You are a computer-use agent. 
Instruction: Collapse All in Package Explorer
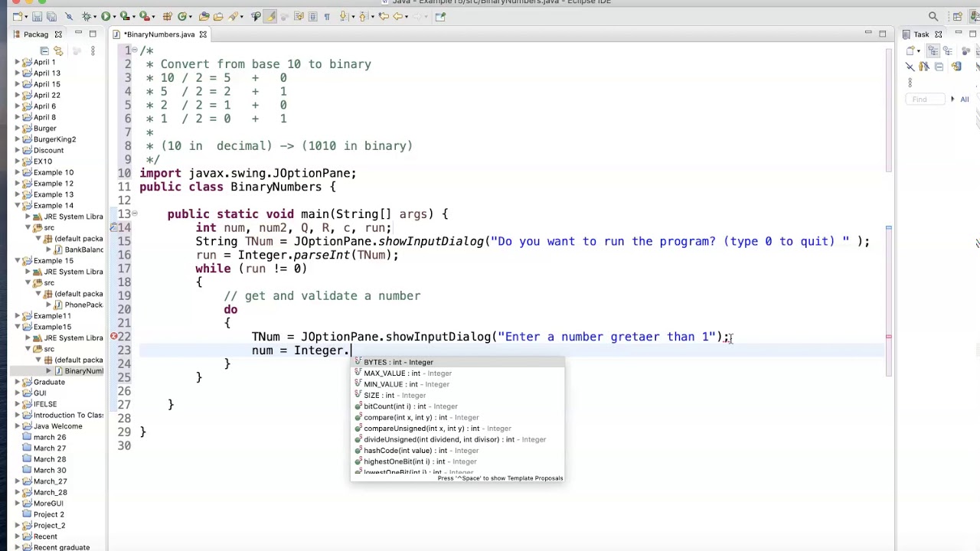[x=44, y=51]
